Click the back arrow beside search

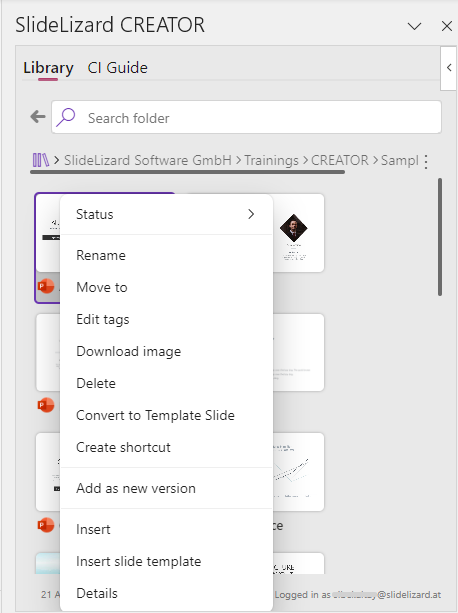click(x=38, y=117)
